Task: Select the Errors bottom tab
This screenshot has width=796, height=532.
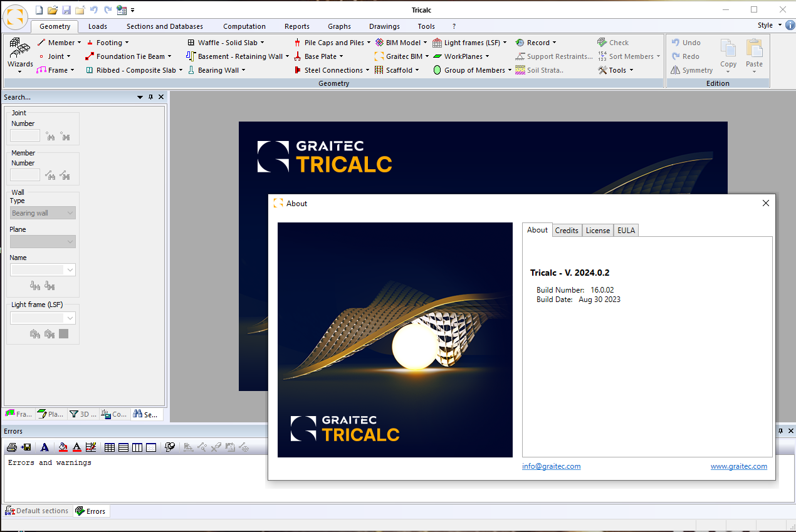Action: tap(91, 511)
